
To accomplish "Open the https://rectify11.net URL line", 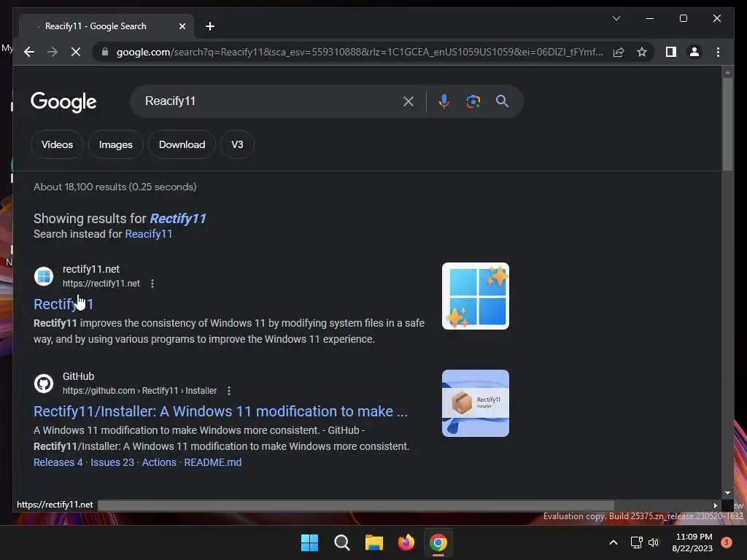I will pos(101,284).
